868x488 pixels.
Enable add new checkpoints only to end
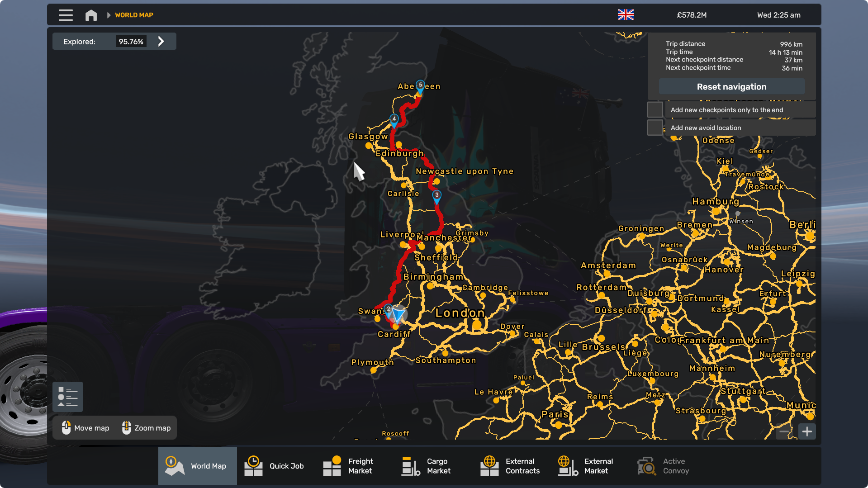pyautogui.click(x=655, y=110)
